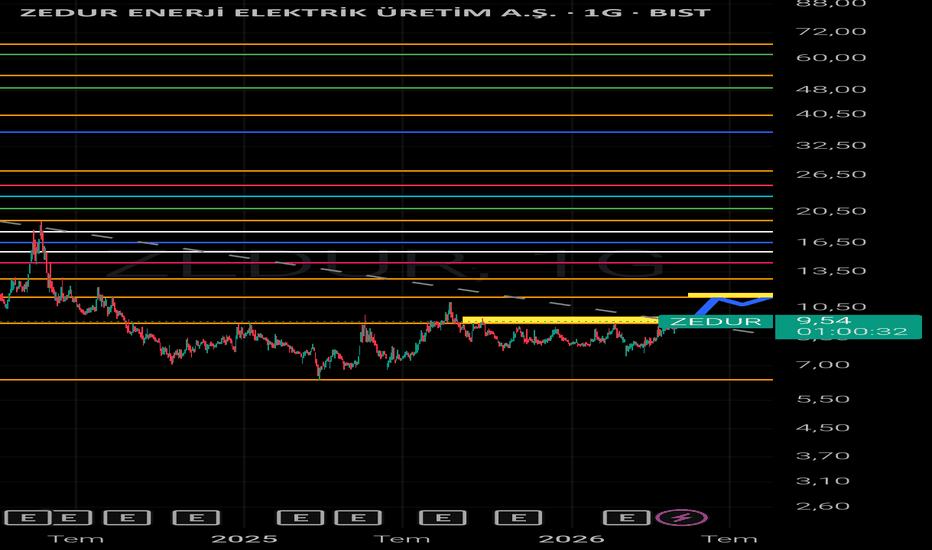Open the E marker beside the lightning icon
The image size is (932, 550).
[x=626, y=518]
